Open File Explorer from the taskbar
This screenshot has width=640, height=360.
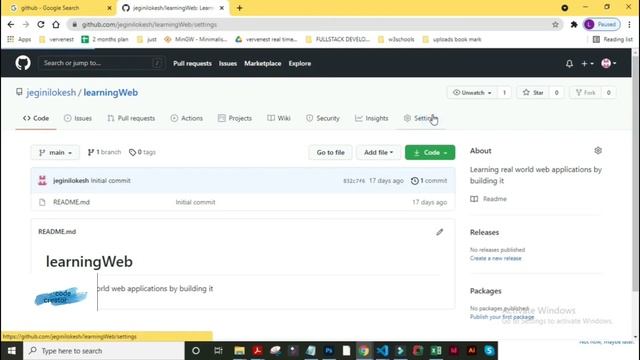(x=239, y=351)
